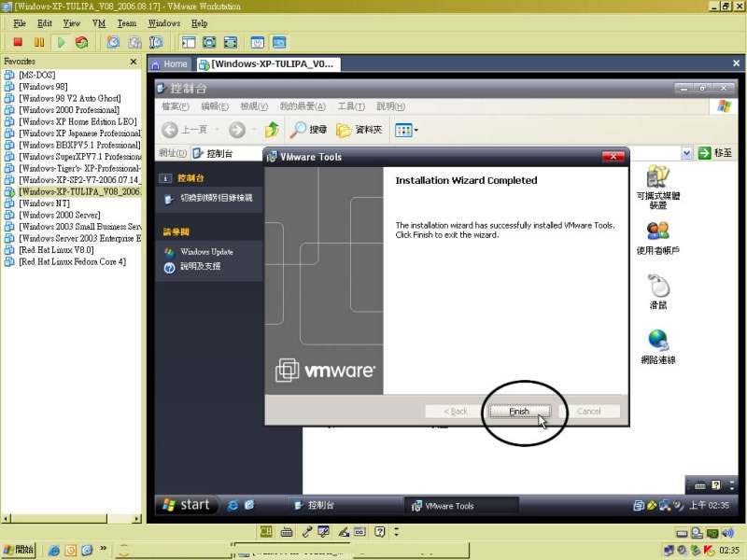This screenshot has width=747, height=560.
Task: Click the Favorites horizontal scrollbar
Action: 72,519
